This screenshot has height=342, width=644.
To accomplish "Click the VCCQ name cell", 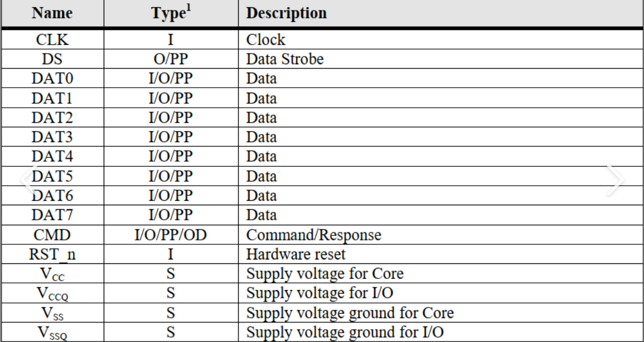I will pos(52,294).
